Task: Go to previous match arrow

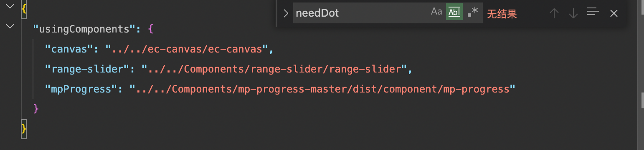Action: [x=554, y=13]
